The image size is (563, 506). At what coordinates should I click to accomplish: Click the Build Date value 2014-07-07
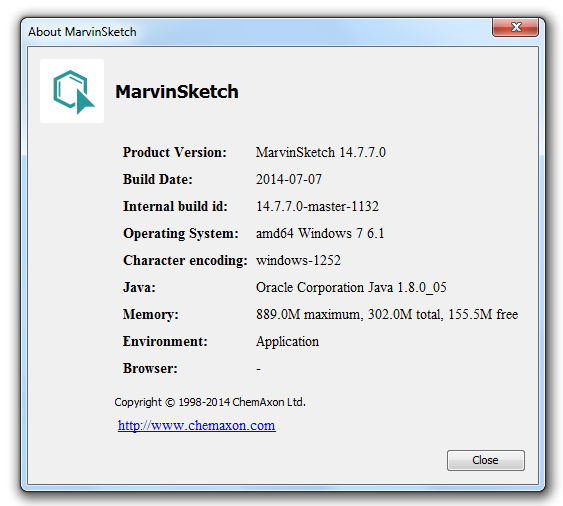[x=289, y=179]
